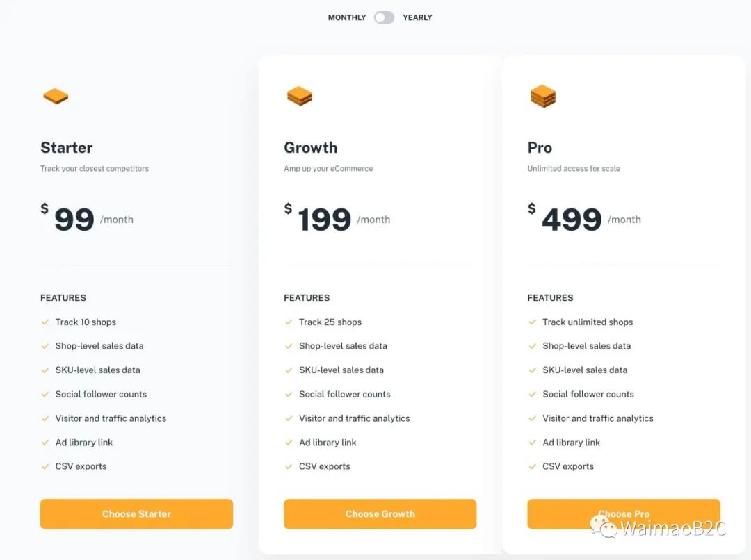Select the YEARLY billing label
The image size is (751, 560).
(x=418, y=17)
